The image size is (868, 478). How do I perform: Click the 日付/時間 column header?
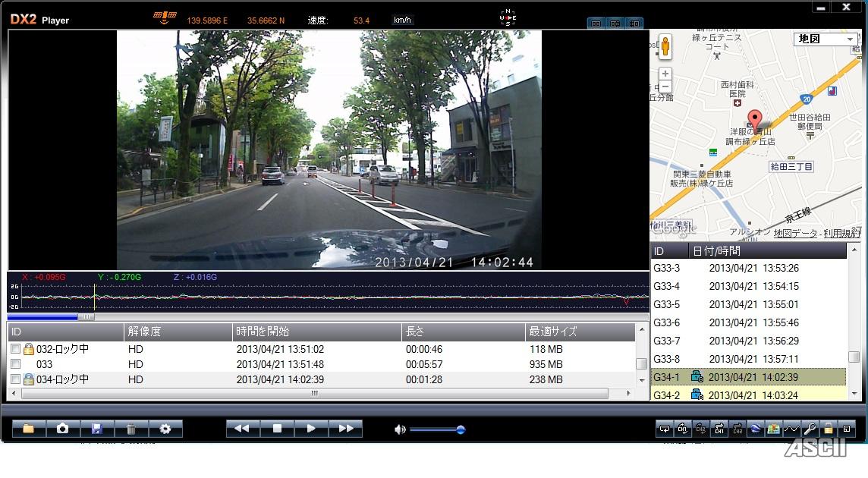tap(767, 251)
